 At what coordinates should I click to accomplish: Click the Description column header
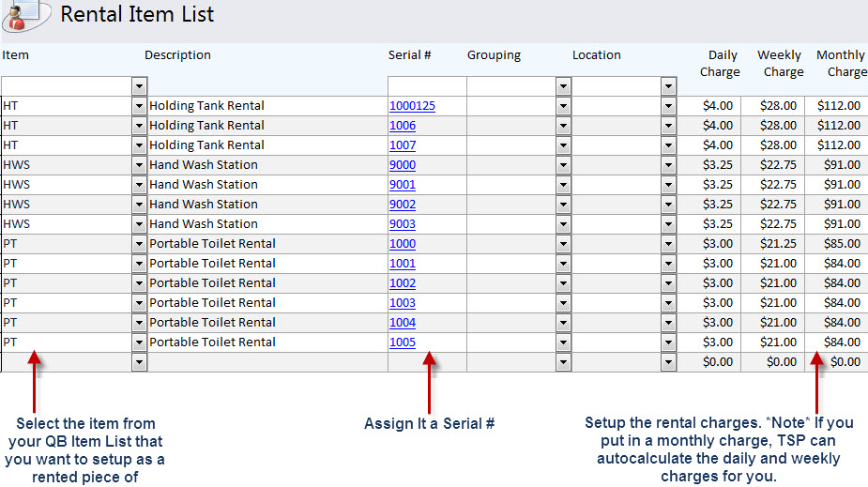pyautogui.click(x=177, y=55)
